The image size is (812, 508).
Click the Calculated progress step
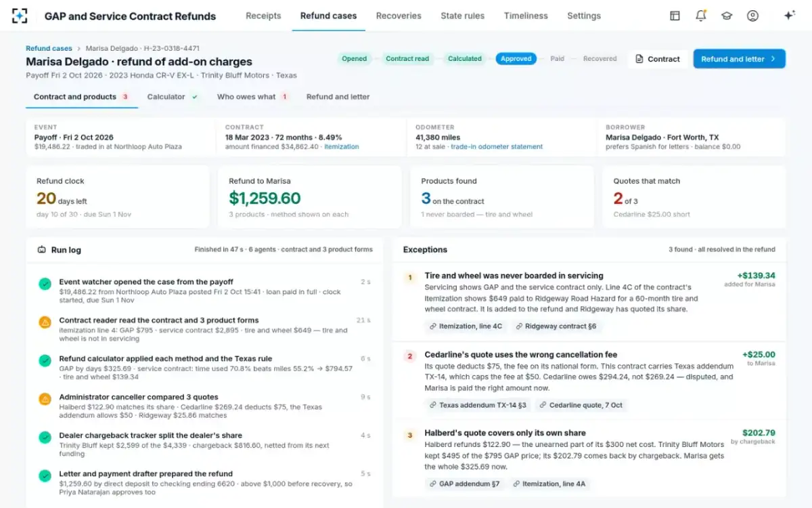[465, 59]
